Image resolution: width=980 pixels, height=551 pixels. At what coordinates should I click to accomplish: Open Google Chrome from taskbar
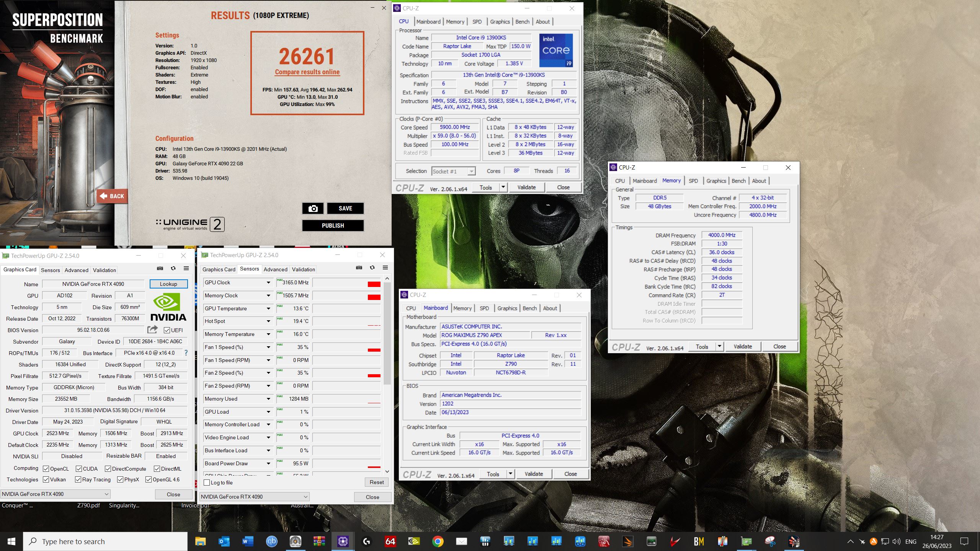pyautogui.click(x=438, y=541)
